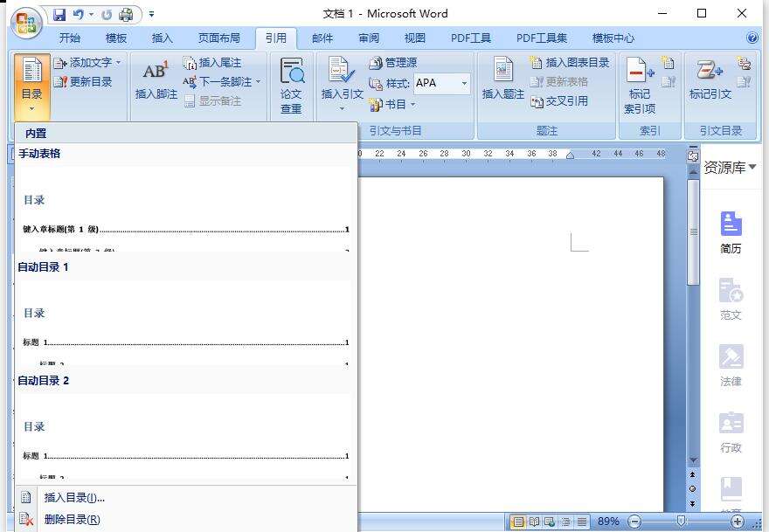Image resolution: width=769 pixels, height=532 pixels.
Task: Switch to Draft view
Action: [582, 522]
